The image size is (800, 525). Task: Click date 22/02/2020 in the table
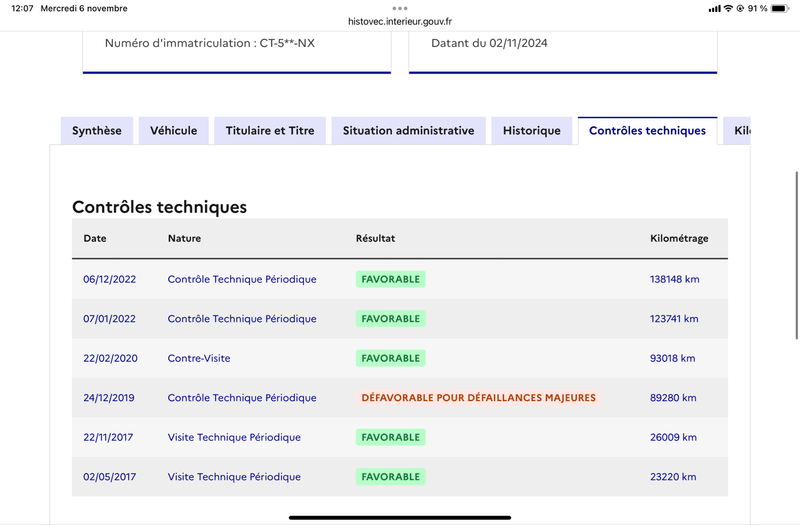click(110, 358)
